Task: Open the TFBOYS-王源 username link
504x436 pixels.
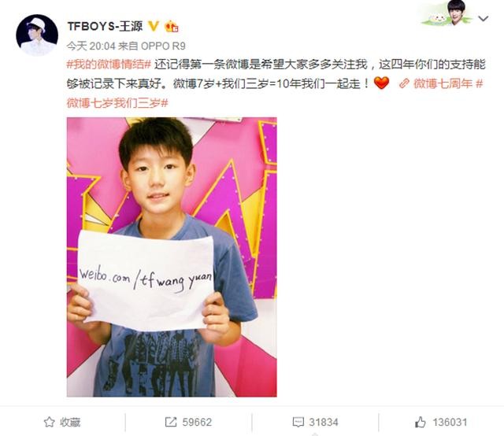Action: coord(105,26)
